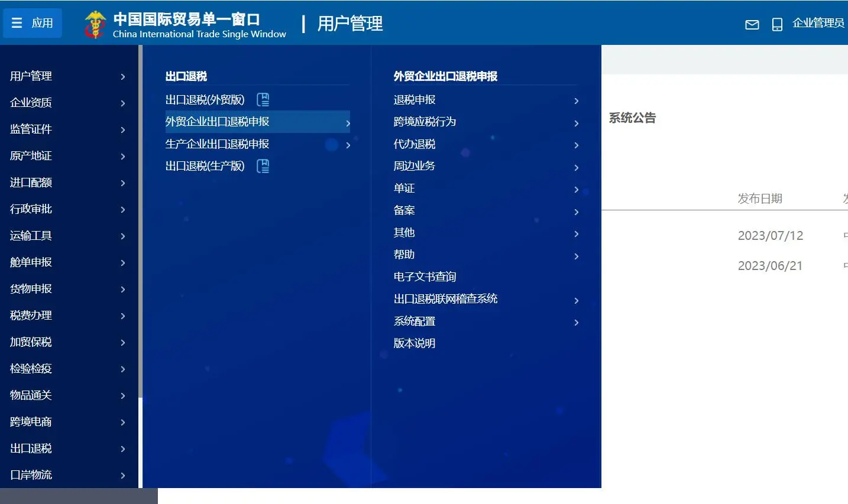Click the 帮助 menu item
848x504 pixels.
pyautogui.click(x=403, y=254)
